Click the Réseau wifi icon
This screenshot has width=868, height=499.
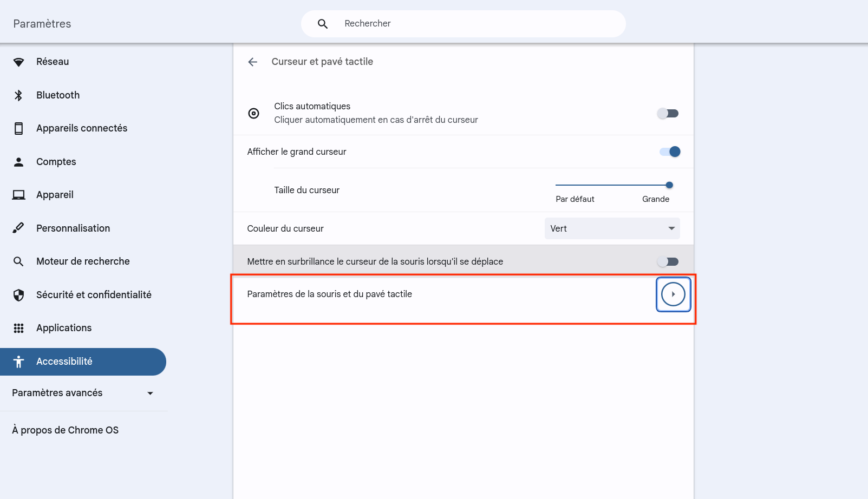click(18, 62)
